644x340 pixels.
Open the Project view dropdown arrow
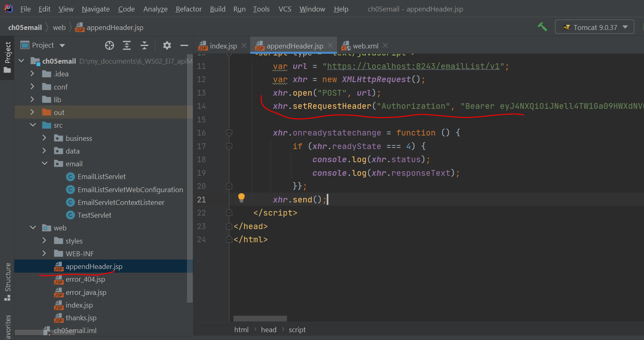[62, 46]
